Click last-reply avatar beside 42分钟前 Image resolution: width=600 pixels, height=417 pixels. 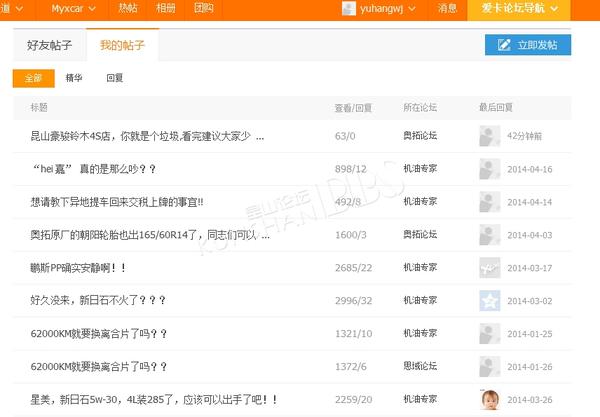[490, 136]
